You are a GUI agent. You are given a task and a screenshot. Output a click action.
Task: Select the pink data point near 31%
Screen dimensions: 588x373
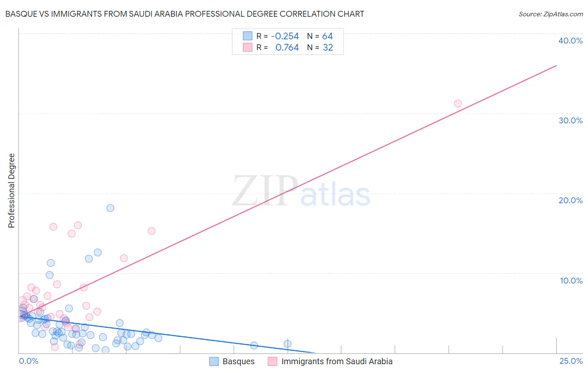click(x=458, y=103)
